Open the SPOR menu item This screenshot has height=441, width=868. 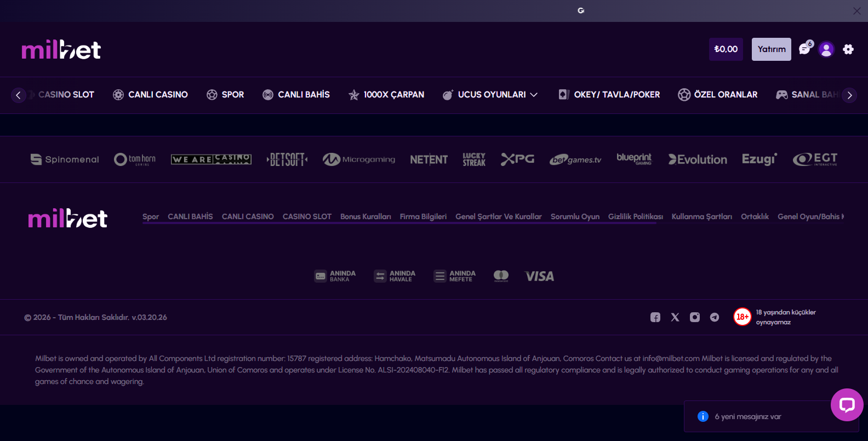pos(225,95)
